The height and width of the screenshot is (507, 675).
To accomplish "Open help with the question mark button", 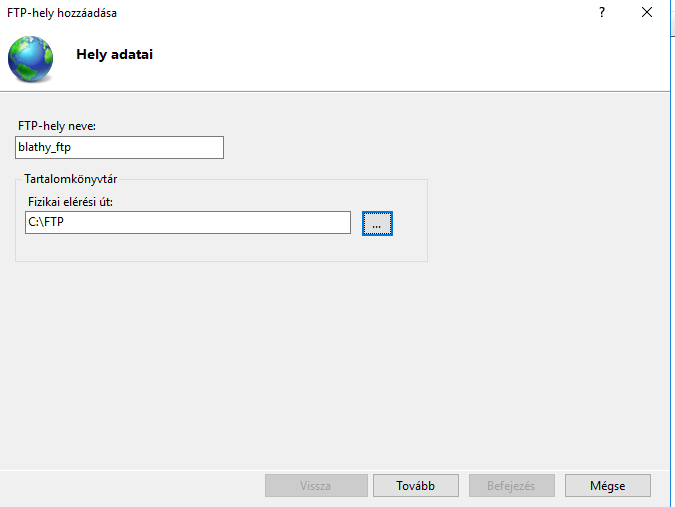I will click(x=602, y=13).
